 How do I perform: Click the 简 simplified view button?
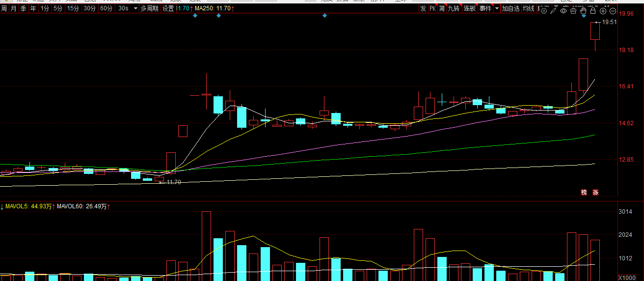point(442,8)
